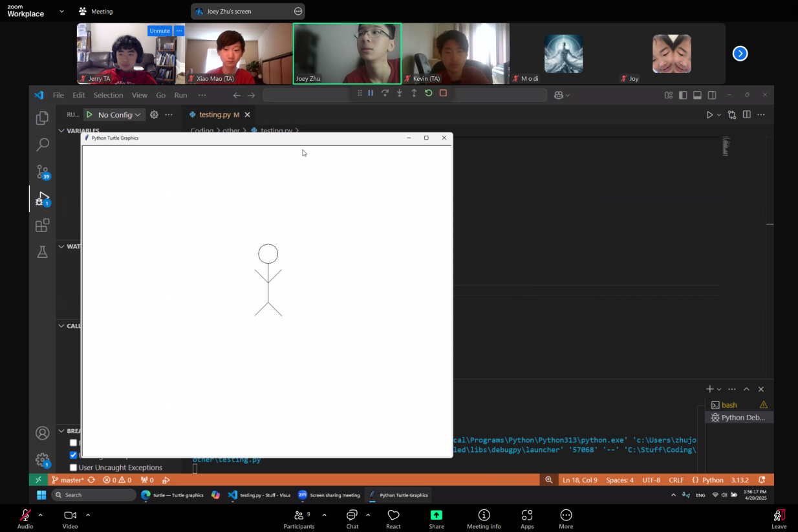Click the VS Code command center search box
This screenshot has height=532, width=798.
tap(405, 95)
